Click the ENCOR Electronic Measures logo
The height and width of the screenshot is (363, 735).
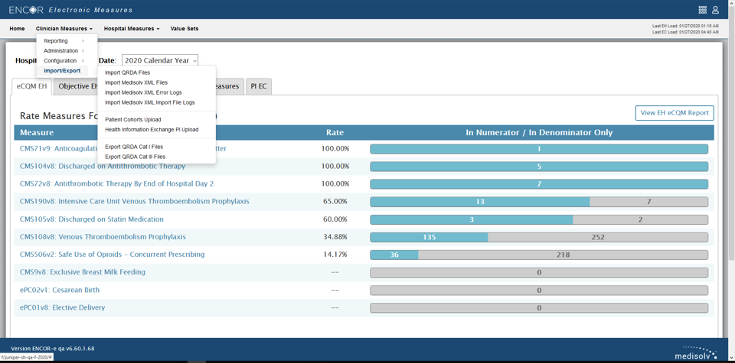click(70, 10)
